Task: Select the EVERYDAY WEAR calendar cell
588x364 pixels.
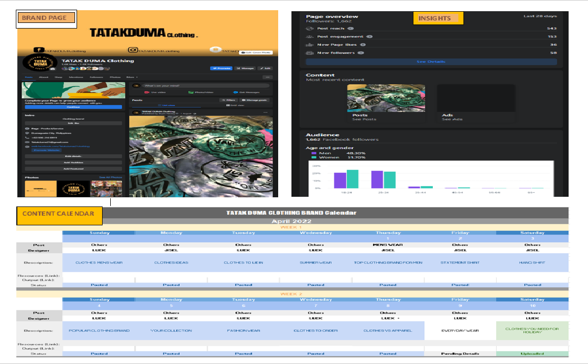Action: tap(460, 331)
